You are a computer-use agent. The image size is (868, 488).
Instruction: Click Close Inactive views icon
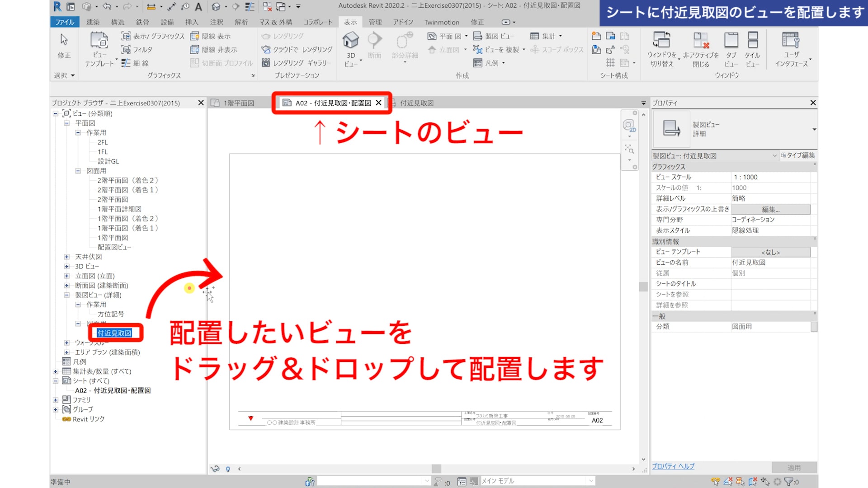click(701, 41)
